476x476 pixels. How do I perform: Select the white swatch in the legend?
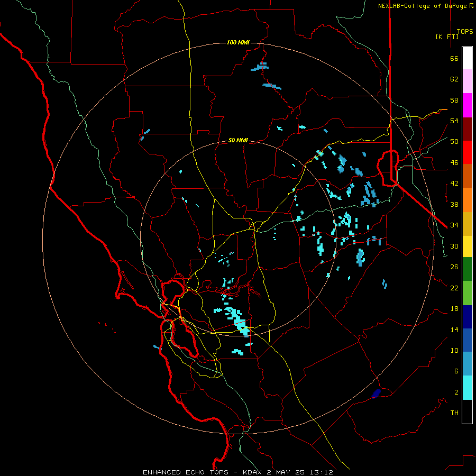pos(467,58)
